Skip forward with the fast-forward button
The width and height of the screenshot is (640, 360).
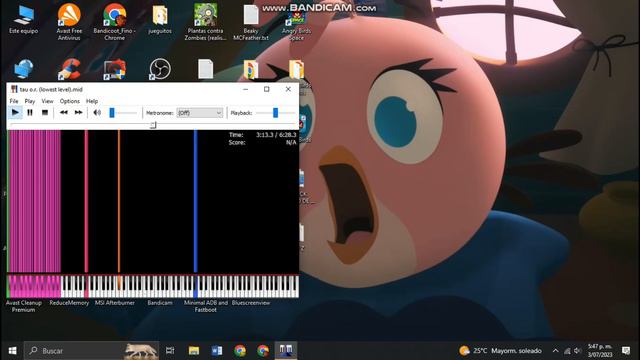[x=78, y=113]
